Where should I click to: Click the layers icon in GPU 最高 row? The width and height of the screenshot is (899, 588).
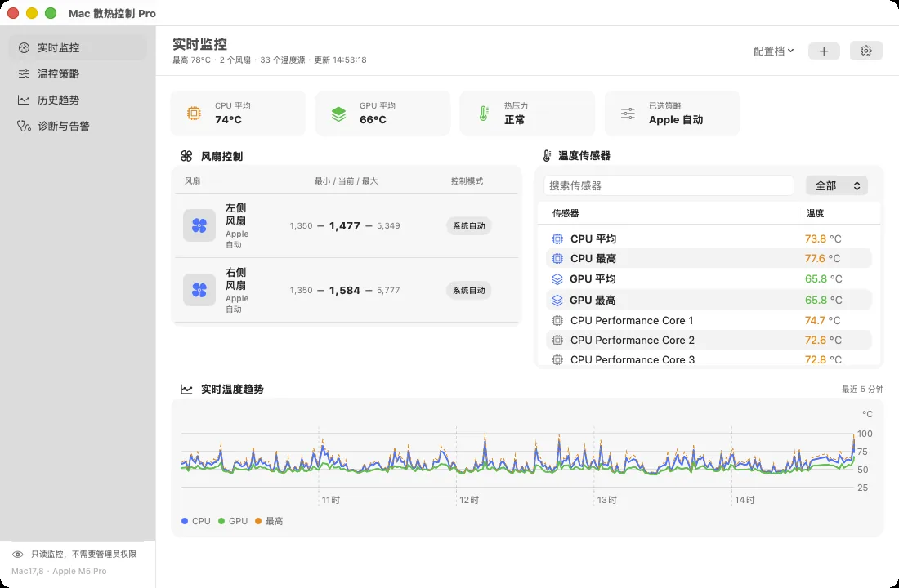557,300
